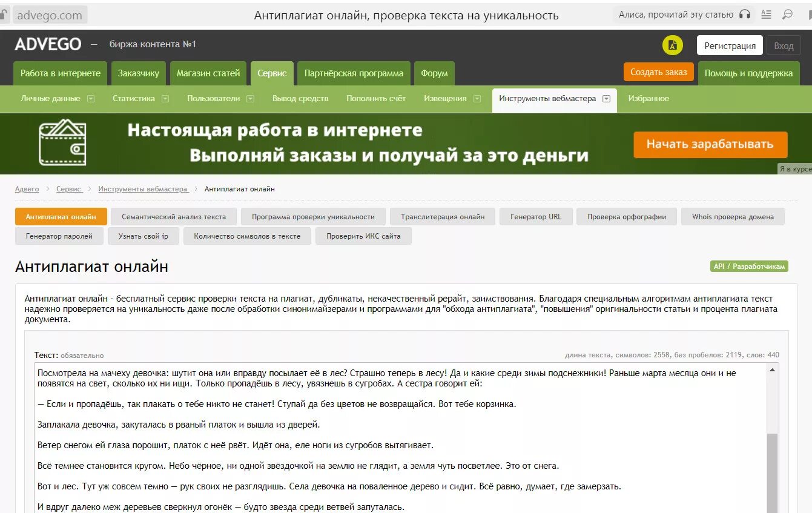This screenshot has height=513, width=812.
Task: Open Программа проверки уникальности tool
Action: point(314,217)
